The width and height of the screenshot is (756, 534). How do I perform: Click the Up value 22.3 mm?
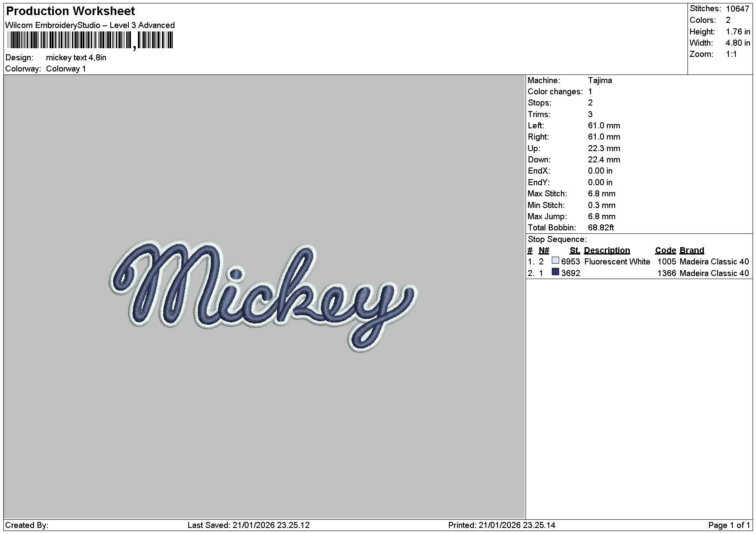point(604,148)
